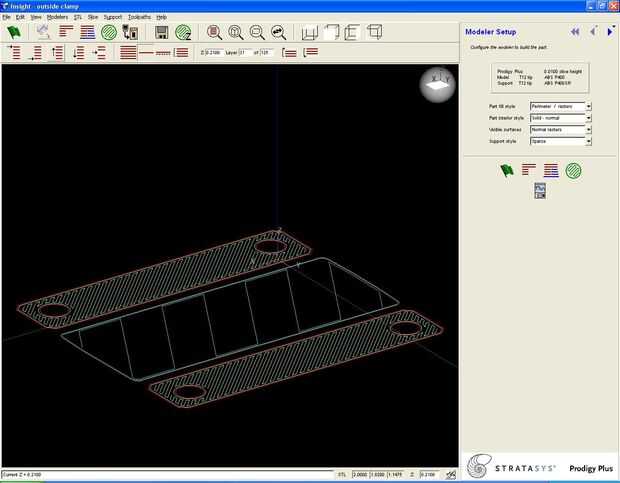Click the magnifier with swap arrows icon

click(x=278, y=32)
